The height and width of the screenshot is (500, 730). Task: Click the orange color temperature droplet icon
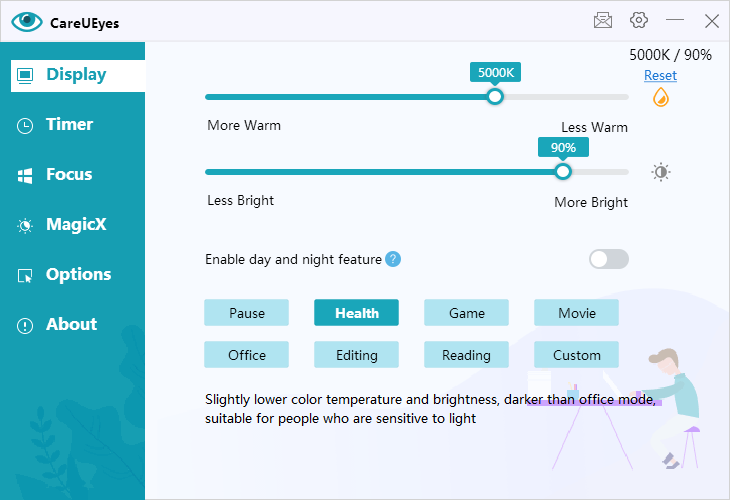pyautogui.click(x=661, y=97)
